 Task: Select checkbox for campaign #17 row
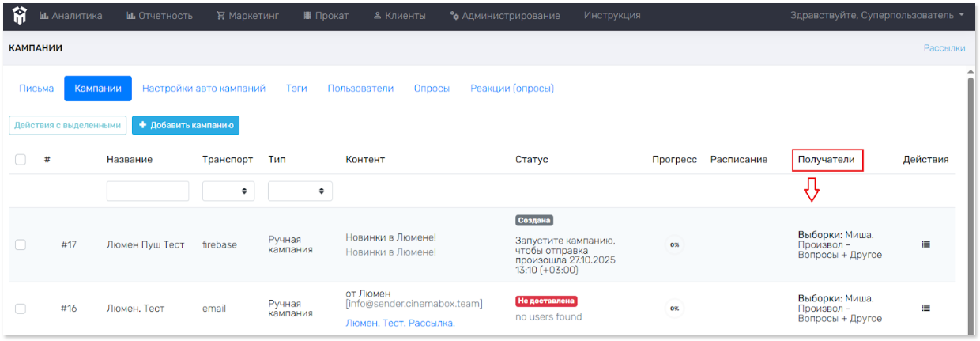[21, 244]
